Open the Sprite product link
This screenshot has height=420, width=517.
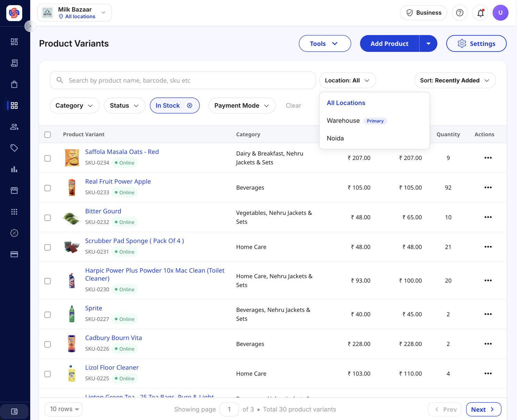point(94,308)
